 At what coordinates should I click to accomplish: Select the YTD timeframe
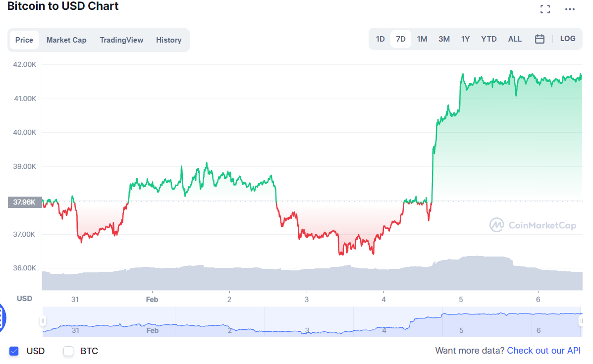pos(488,39)
